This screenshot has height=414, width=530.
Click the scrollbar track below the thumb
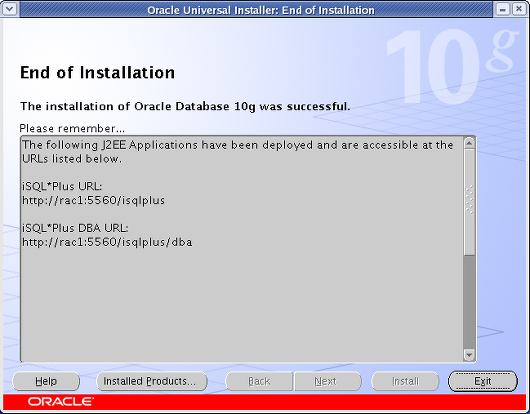[x=469, y=301]
